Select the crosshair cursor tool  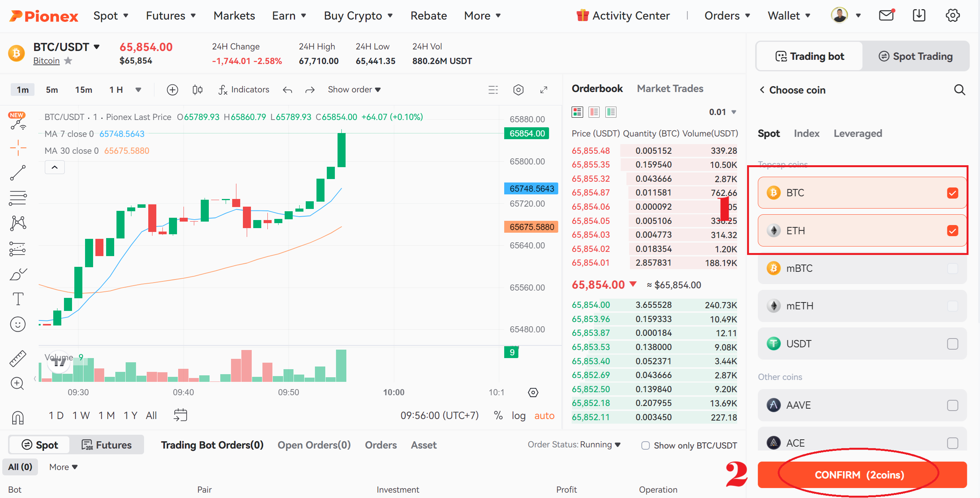[18, 148]
